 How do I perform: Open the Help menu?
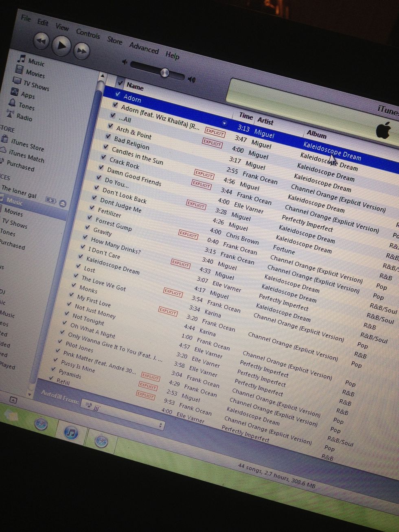[x=173, y=55]
